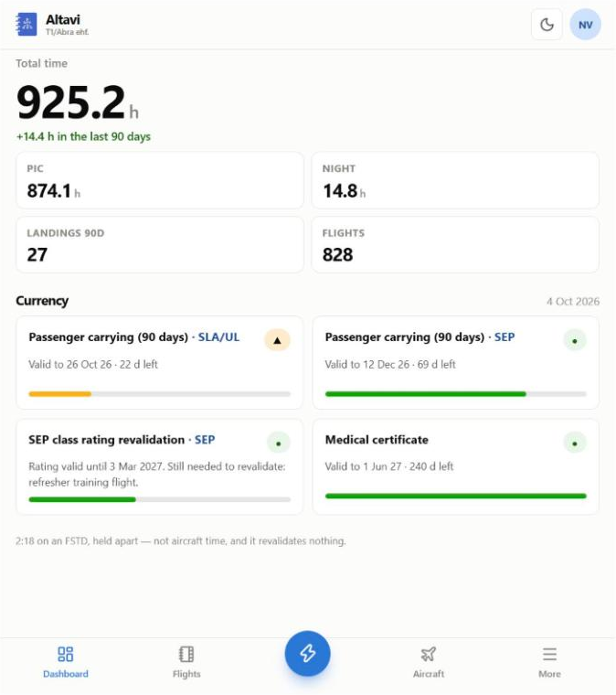This screenshot has width=616, height=695.
Task: Open the SEP link in Passenger carrying card
Action: click(x=504, y=337)
